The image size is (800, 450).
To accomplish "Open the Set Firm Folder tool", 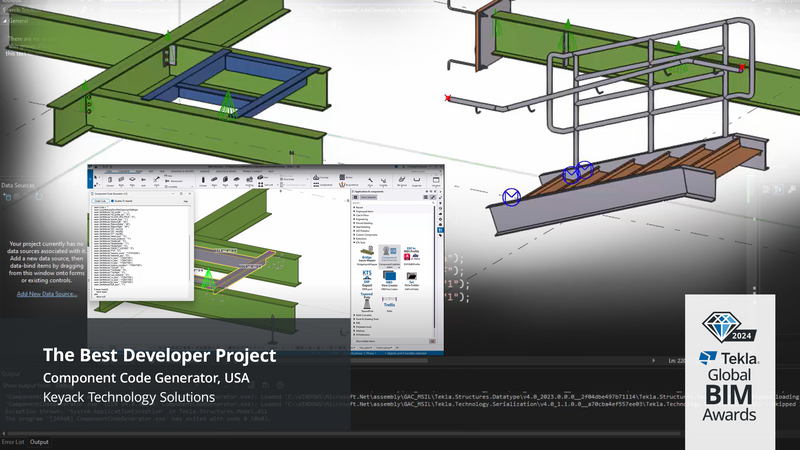I will (x=412, y=280).
